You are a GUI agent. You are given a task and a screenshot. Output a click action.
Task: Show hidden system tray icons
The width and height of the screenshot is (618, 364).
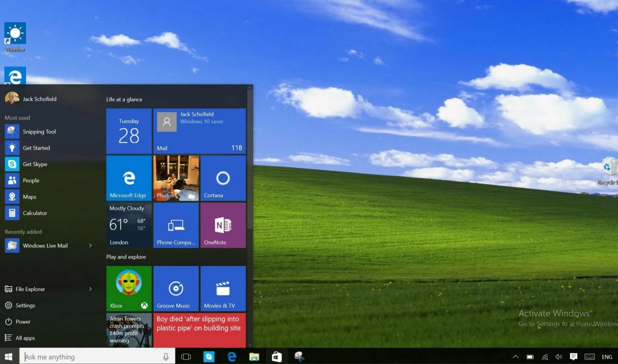point(516,357)
